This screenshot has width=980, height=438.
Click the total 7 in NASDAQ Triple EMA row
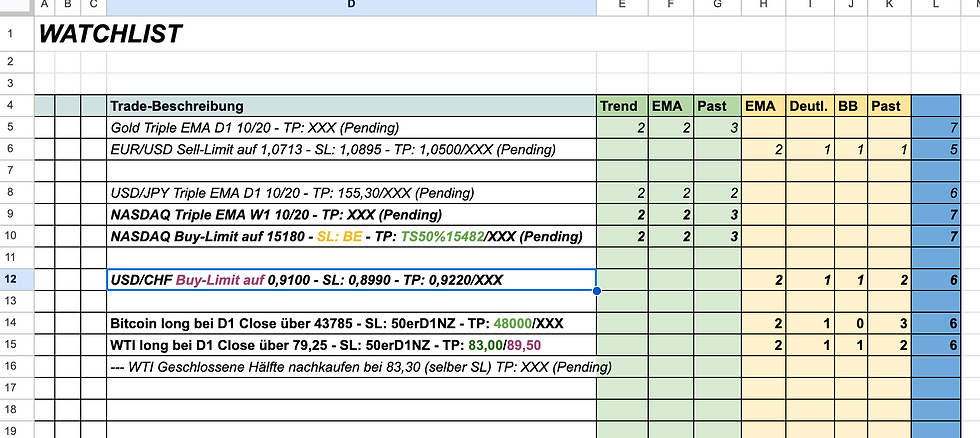tap(936, 214)
